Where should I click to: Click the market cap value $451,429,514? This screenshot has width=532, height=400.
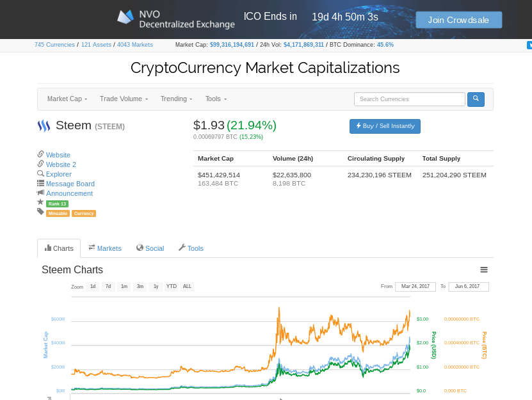219,175
